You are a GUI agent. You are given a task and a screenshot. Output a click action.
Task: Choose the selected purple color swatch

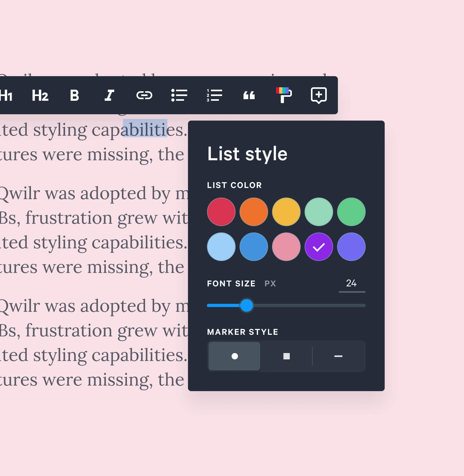[x=319, y=247]
